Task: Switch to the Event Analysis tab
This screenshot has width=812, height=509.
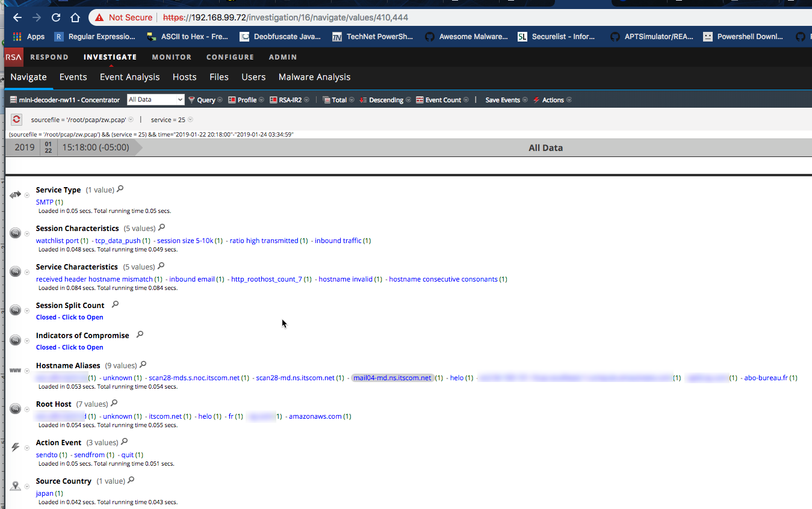Action: pos(129,77)
